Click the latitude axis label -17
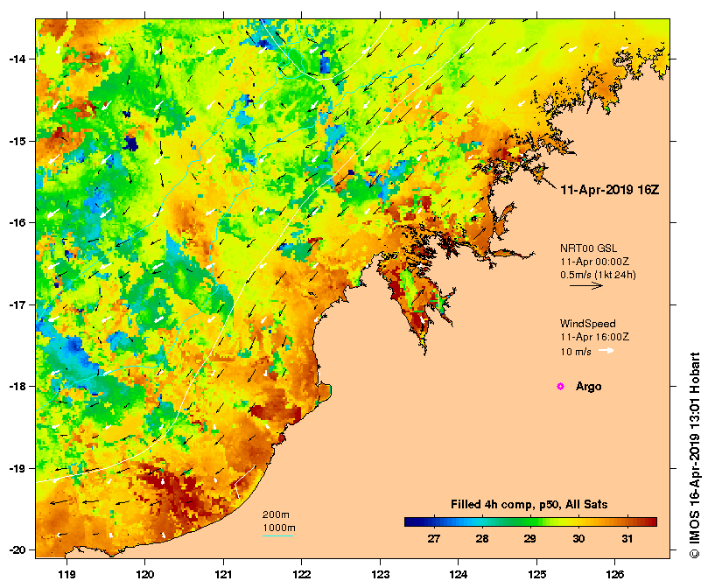708x588 pixels. coord(18,304)
